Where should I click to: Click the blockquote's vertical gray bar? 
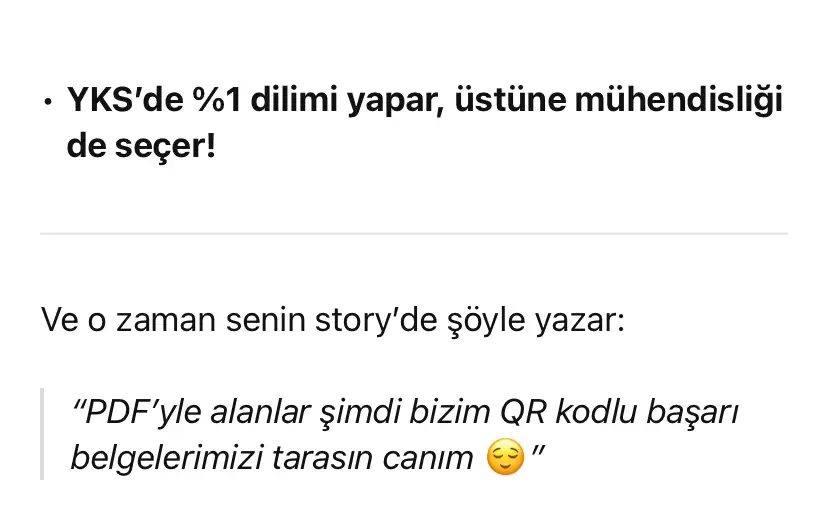42,434
